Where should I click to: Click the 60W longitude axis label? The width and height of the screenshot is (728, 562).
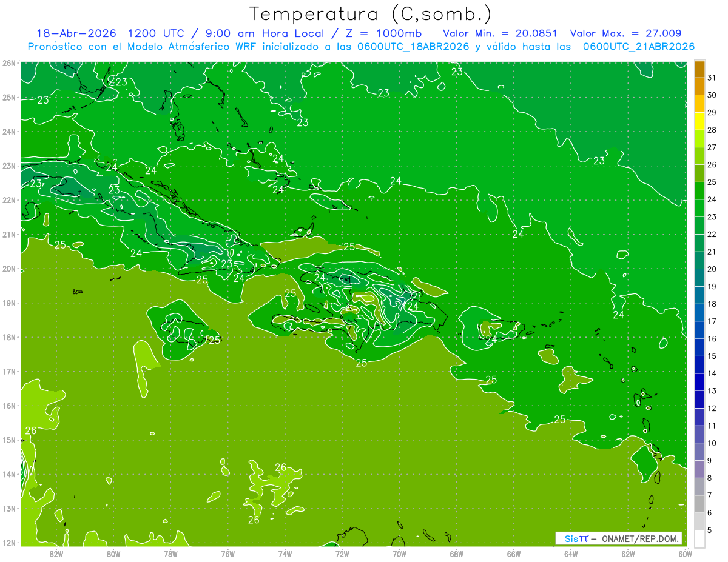685,554
